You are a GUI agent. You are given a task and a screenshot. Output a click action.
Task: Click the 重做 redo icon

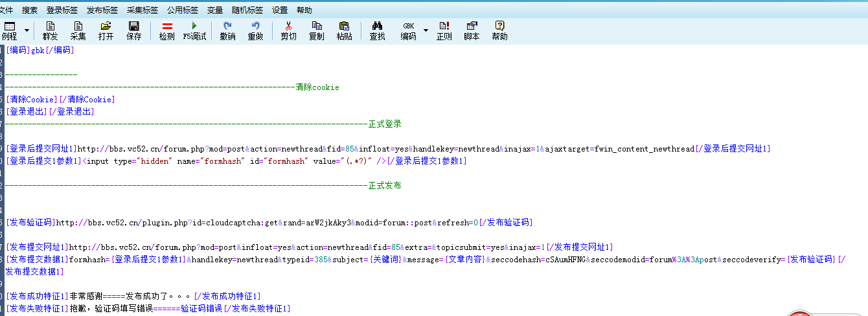point(256,30)
